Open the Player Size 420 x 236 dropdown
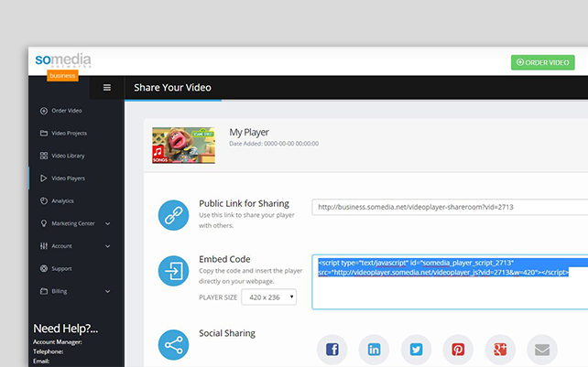This screenshot has width=588, height=367. (269, 297)
